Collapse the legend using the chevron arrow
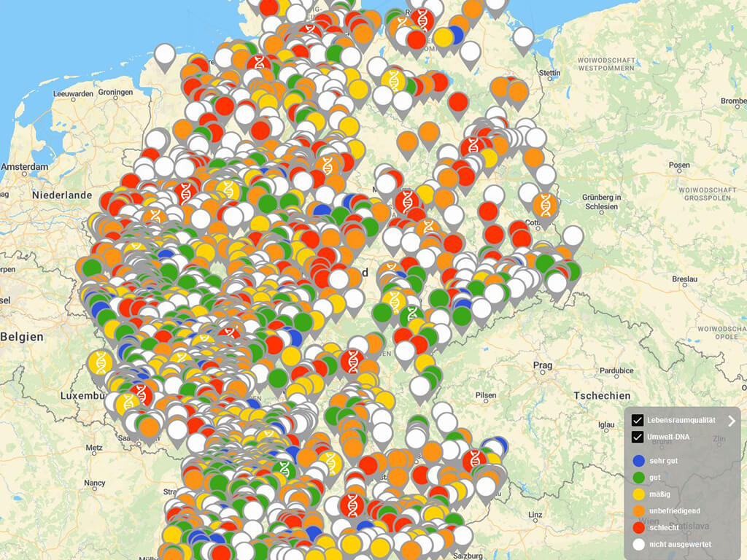The height and width of the screenshot is (560, 747). coord(732,421)
